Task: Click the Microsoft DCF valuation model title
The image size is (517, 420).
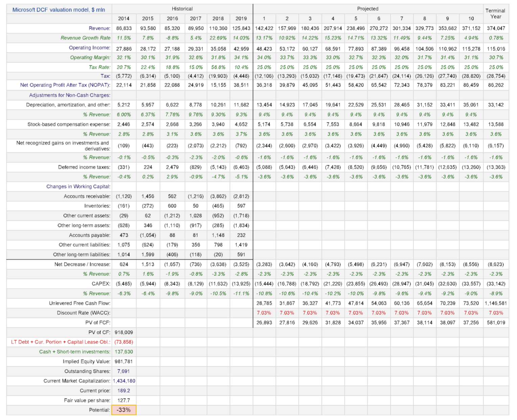Action: click(x=59, y=9)
